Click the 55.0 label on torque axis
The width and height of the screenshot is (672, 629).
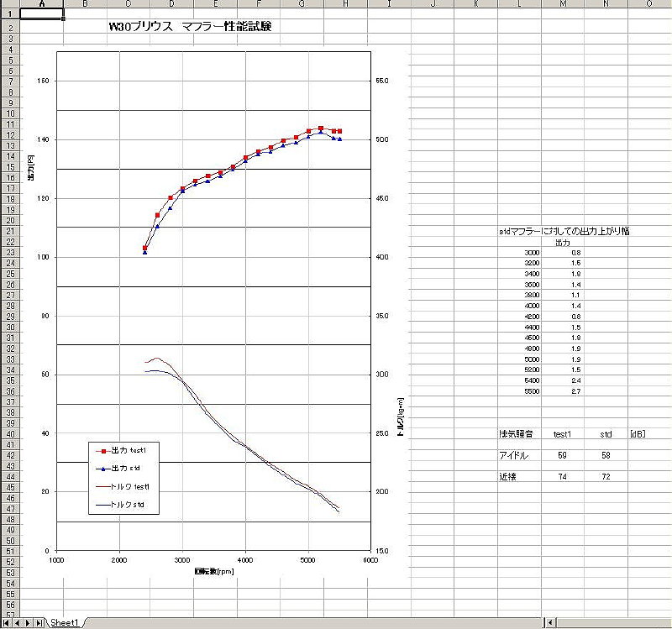(x=382, y=81)
